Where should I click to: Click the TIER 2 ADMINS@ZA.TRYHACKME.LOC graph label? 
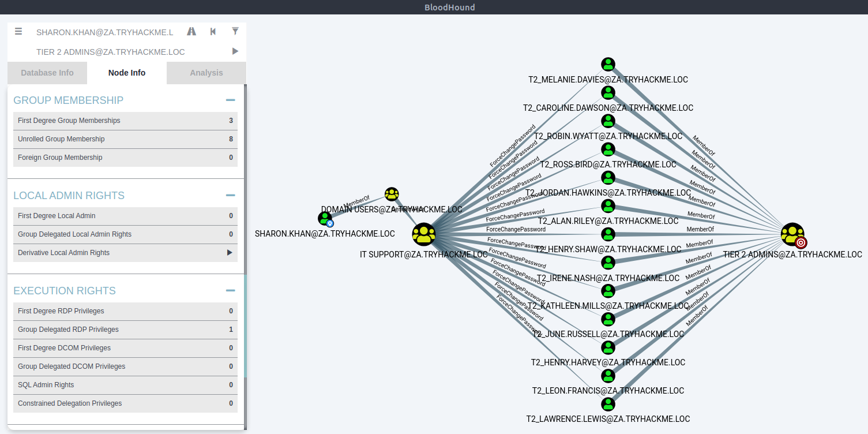(792, 255)
